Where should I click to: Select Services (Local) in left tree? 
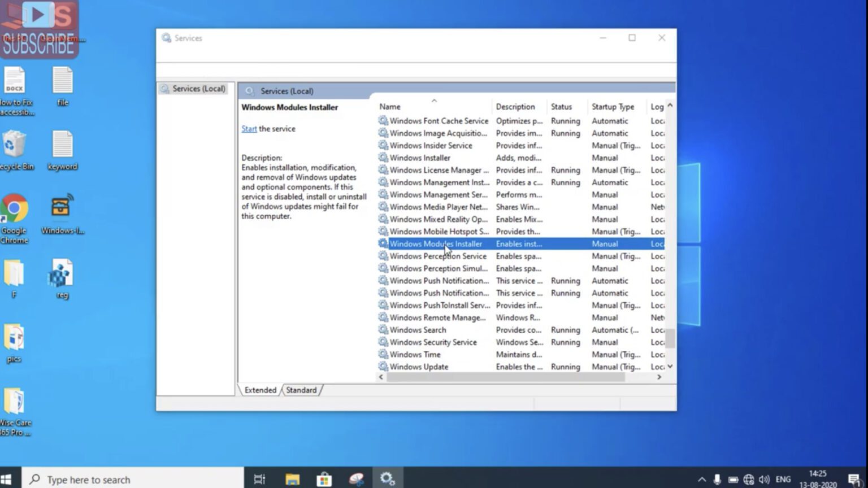pyautogui.click(x=198, y=89)
